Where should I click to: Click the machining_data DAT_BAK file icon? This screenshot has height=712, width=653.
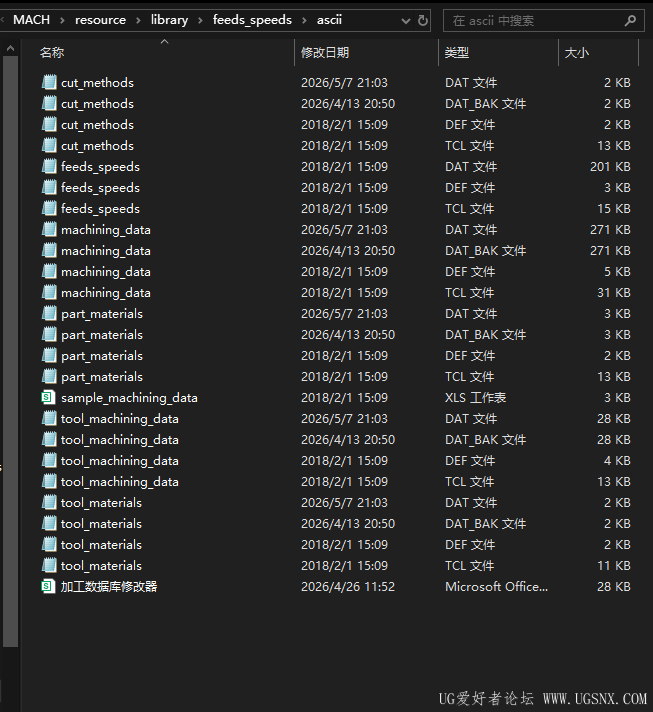[x=49, y=250]
